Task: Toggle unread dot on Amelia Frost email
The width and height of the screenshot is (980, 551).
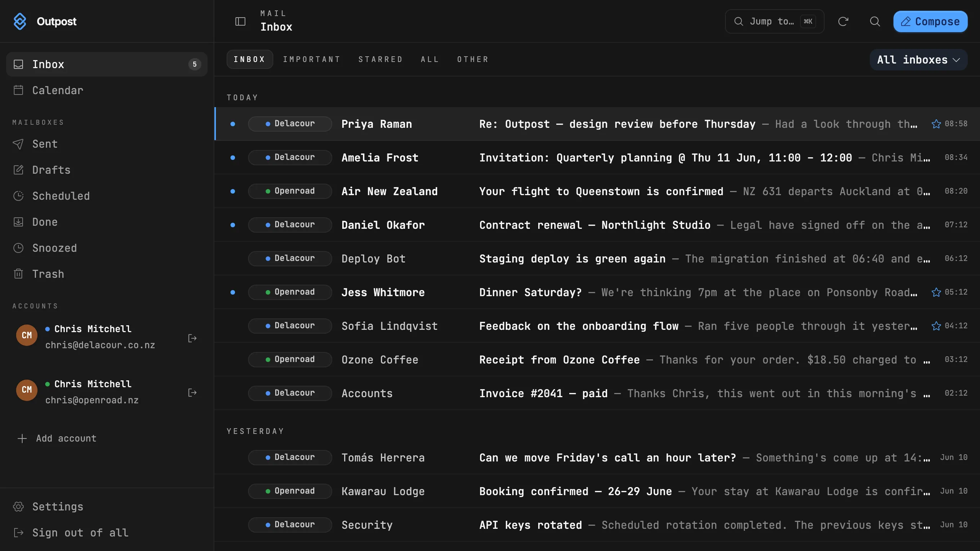Action: tap(232, 158)
